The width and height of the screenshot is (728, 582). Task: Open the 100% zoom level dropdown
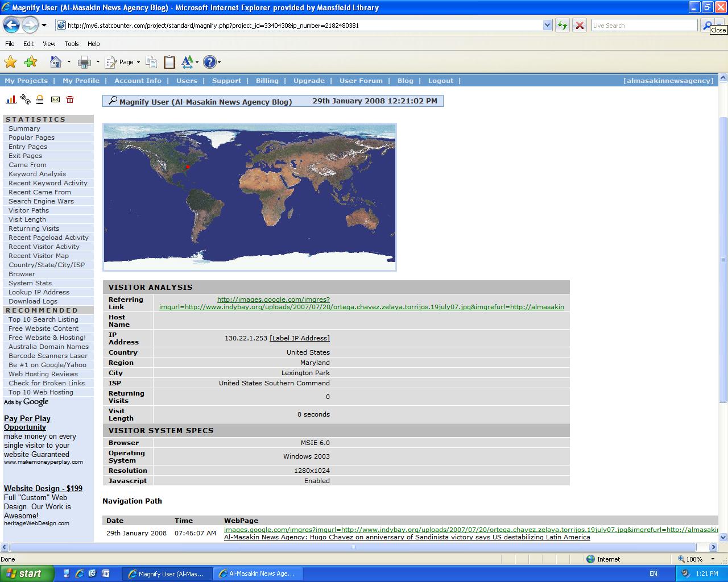[713, 559]
